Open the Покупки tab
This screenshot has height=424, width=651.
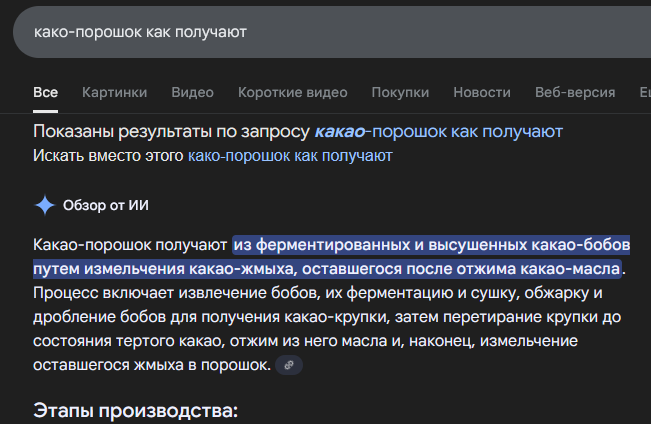(x=400, y=92)
